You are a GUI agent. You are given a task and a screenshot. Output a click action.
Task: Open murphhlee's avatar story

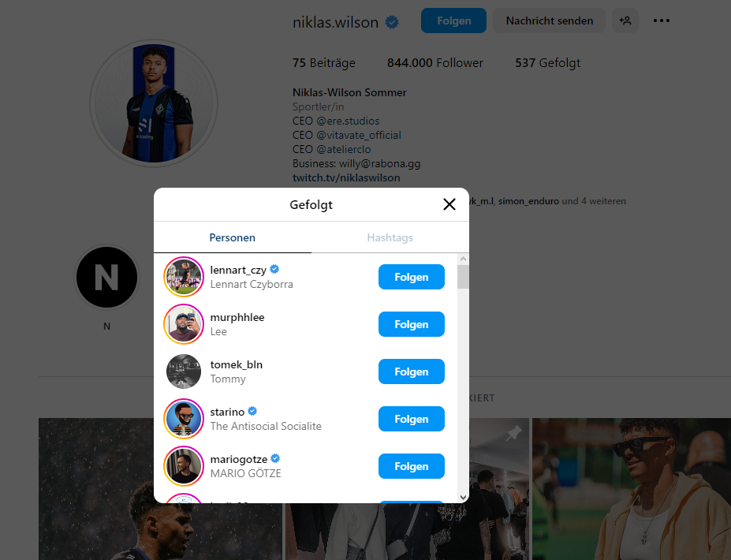(x=184, y=324)
